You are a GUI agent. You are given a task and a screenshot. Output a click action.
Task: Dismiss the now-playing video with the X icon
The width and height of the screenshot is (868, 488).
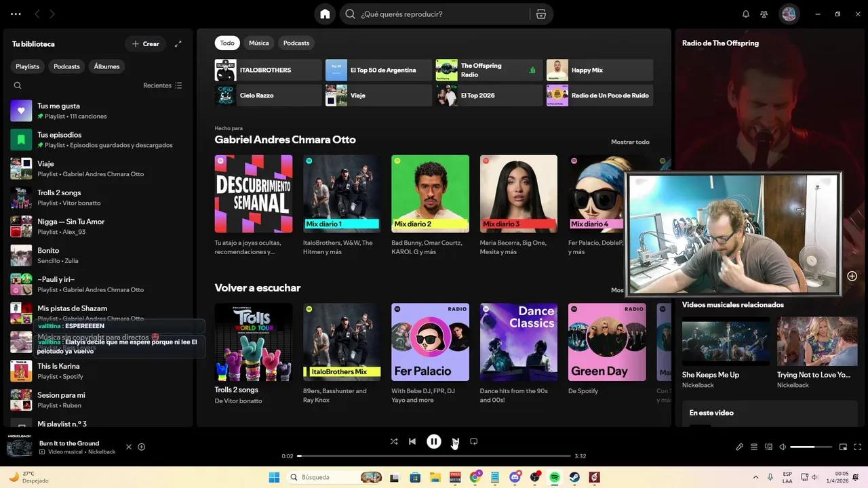pos(129,447)
